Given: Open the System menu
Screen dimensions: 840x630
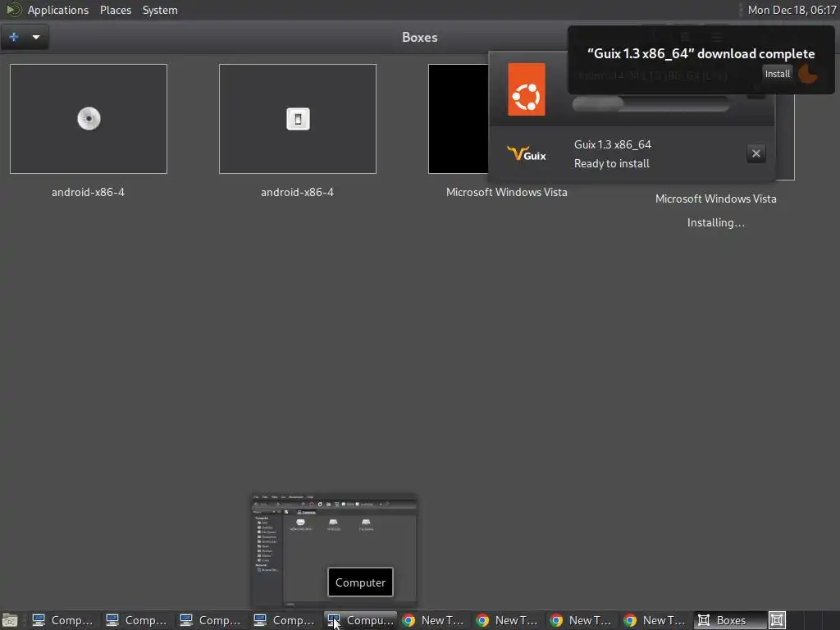Looking at the screenshot, I should click(x=160, y=10).
